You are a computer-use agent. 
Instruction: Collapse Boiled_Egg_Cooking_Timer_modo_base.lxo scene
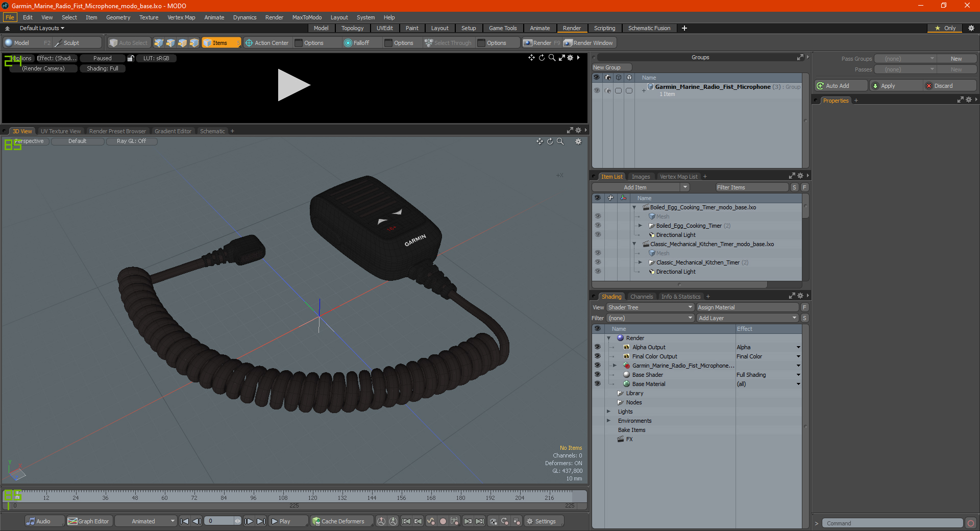[x=634, y=207]
